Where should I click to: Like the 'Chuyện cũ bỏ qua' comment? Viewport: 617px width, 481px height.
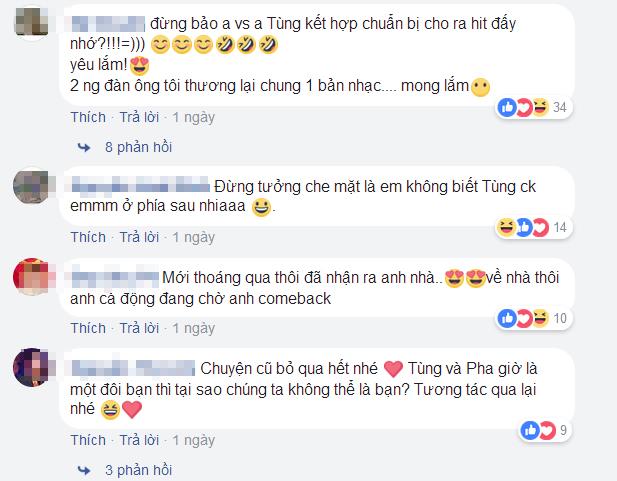point(88,440)
